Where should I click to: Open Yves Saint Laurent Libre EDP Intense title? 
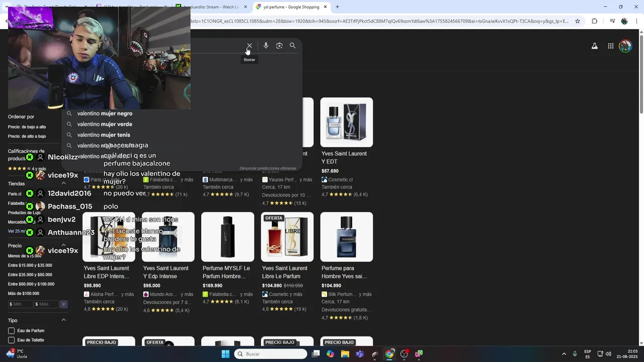107,273
